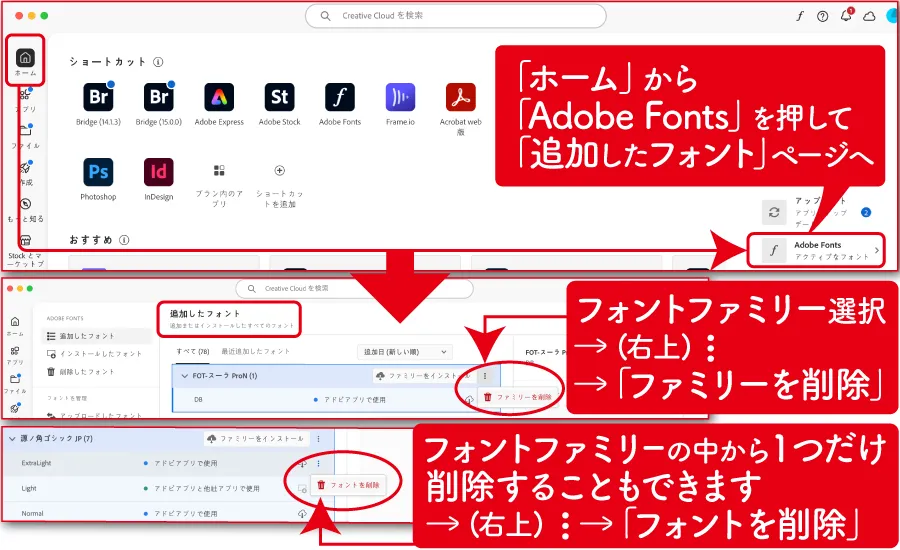
Task: Open the Adobe Stock shortcut icon
Action: click(x=279, y=97)
